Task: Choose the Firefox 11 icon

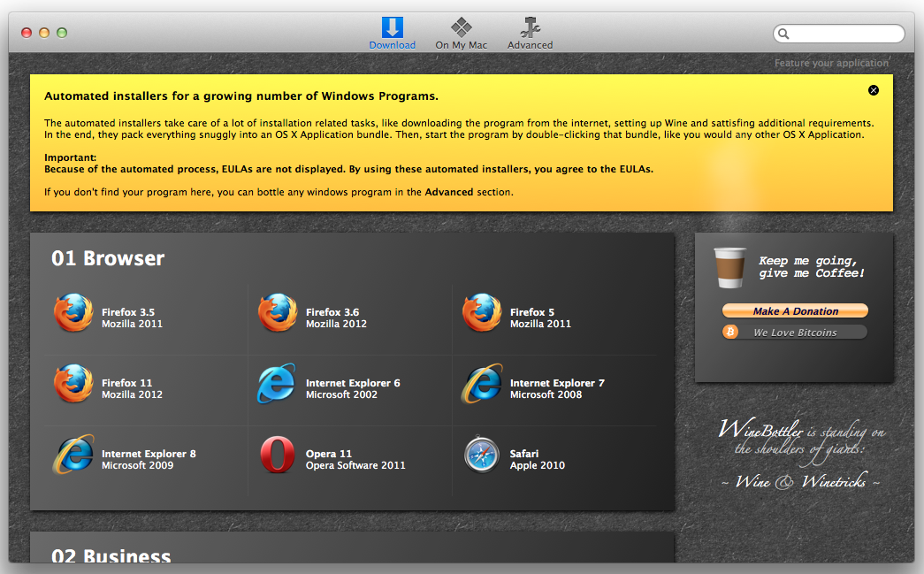Action: (x=73, y=384)
